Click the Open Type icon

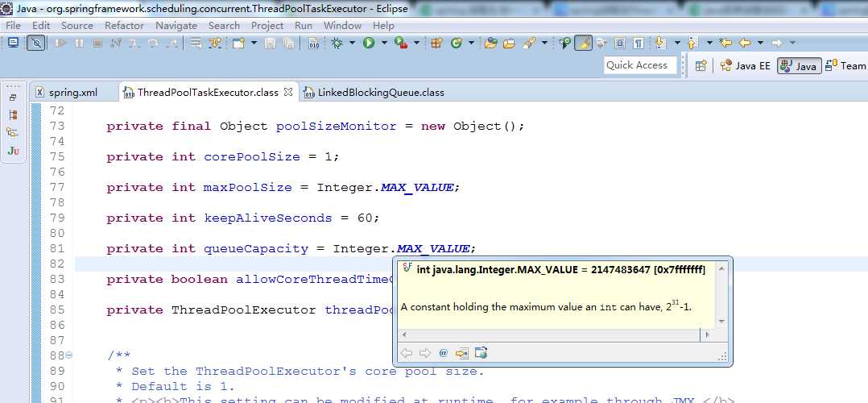[490, 43]
